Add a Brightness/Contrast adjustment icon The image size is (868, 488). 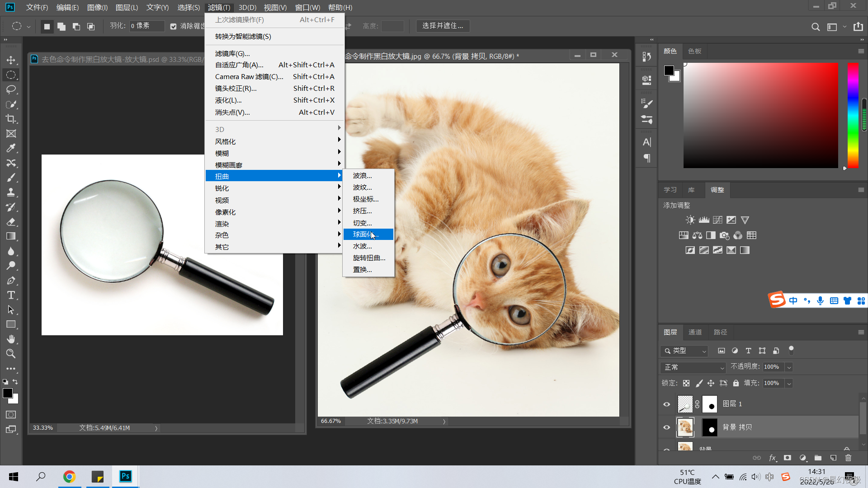point(690,220)
